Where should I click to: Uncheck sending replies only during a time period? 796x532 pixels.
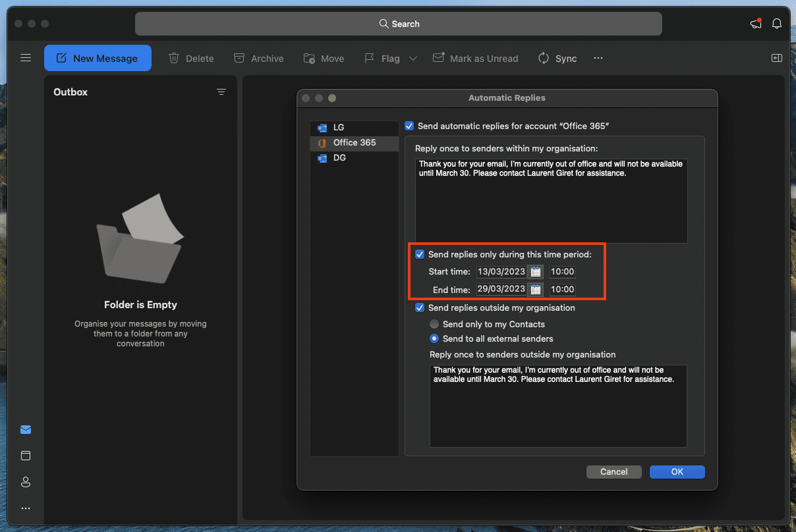[420, 254]
